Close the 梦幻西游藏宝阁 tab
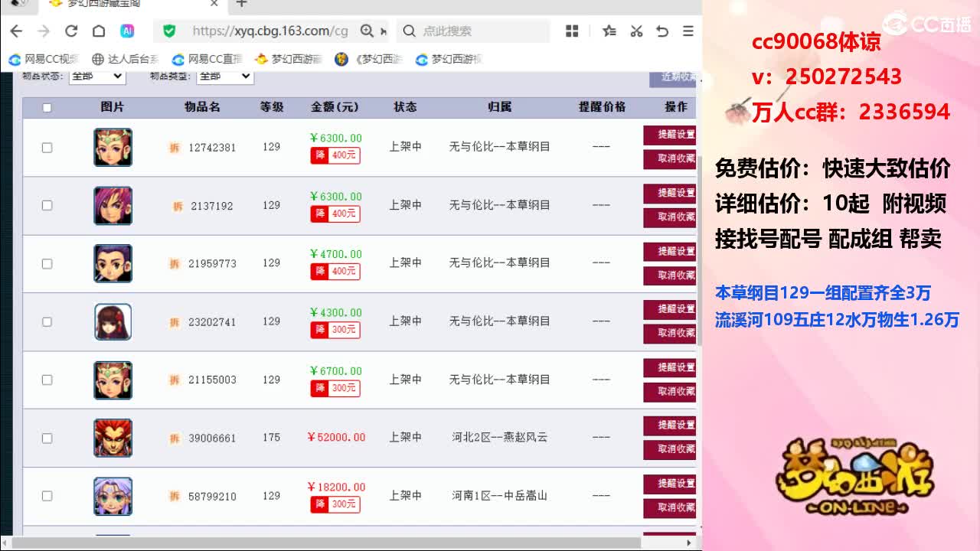The height and width of the screenshot is (551, 980). [214, 4]
